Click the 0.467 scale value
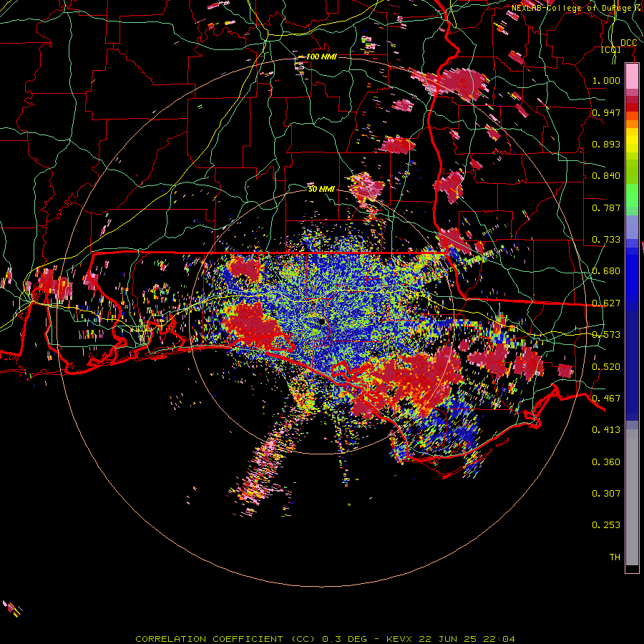The height and width of the screenshot is (644, 644). click(606, 399)
